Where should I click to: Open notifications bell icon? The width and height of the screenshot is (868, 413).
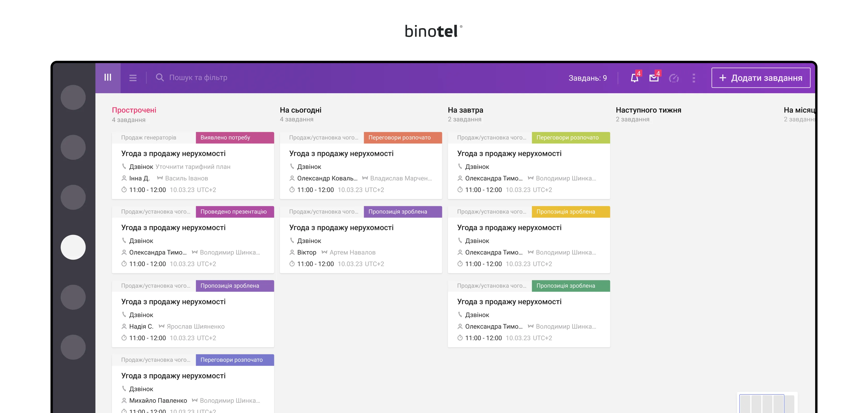point(634,78)
